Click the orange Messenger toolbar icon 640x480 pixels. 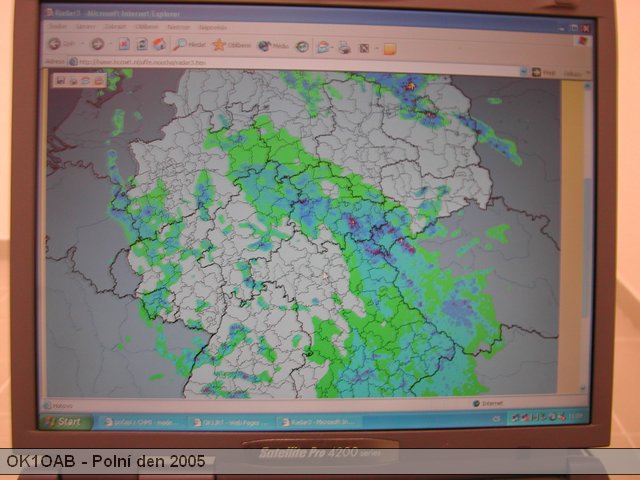390,49
